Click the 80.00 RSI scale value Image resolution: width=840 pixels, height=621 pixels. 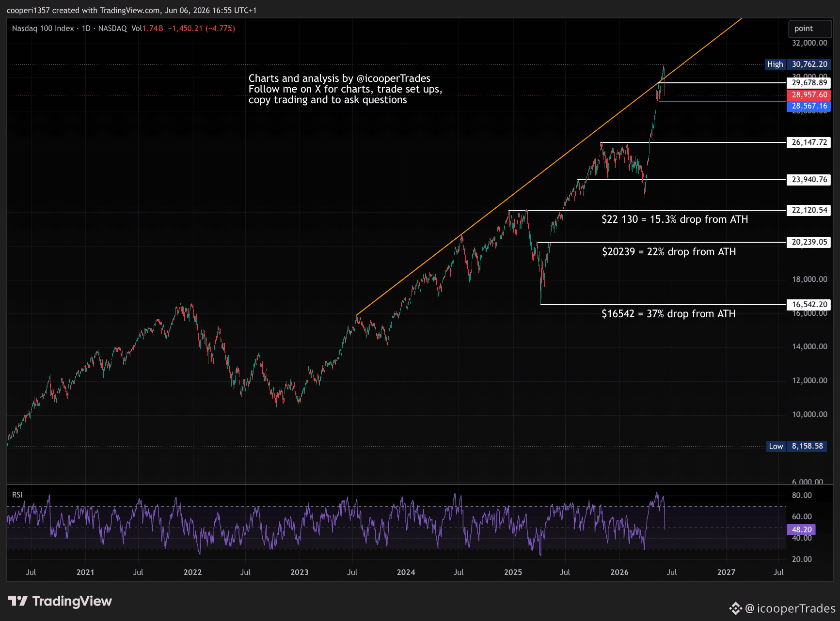802,495
